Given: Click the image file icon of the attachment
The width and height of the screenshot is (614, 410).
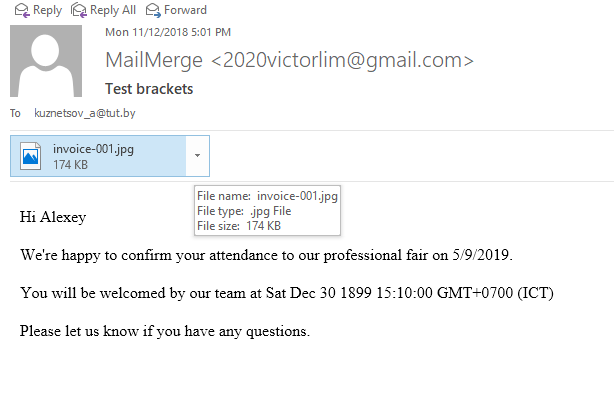Looking at the screenshot, I should click(31, 156).
